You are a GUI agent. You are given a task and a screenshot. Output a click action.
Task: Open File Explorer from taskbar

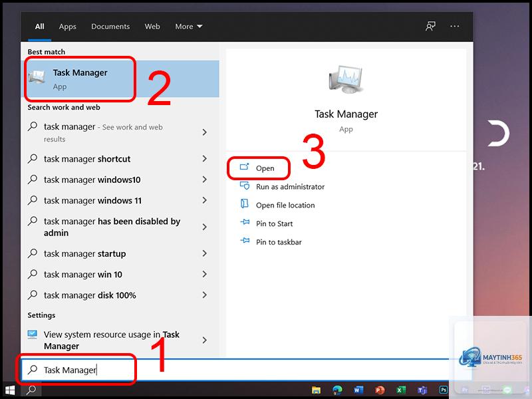point(317,390)
